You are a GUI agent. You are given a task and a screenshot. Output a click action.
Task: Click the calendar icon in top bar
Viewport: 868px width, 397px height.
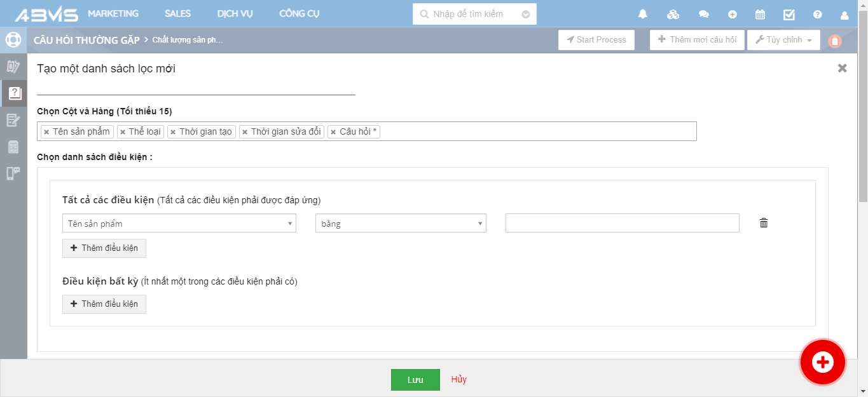tap(760, 14)
